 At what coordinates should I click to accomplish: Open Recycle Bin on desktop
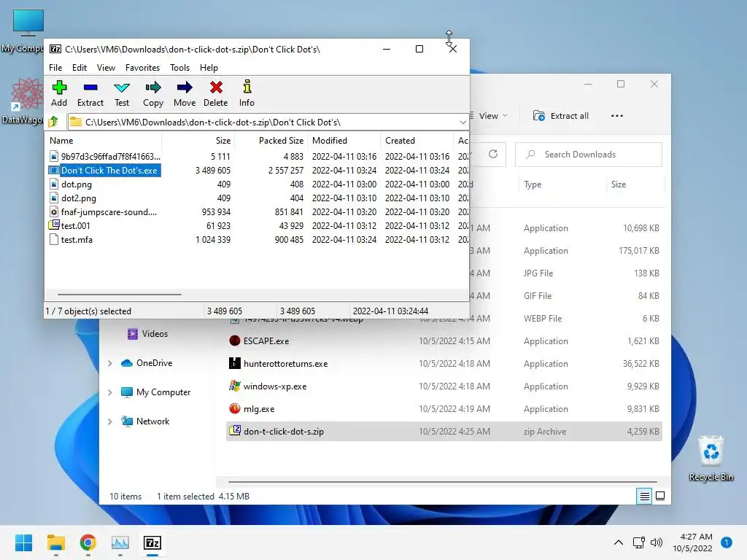[x=711, y=458]
